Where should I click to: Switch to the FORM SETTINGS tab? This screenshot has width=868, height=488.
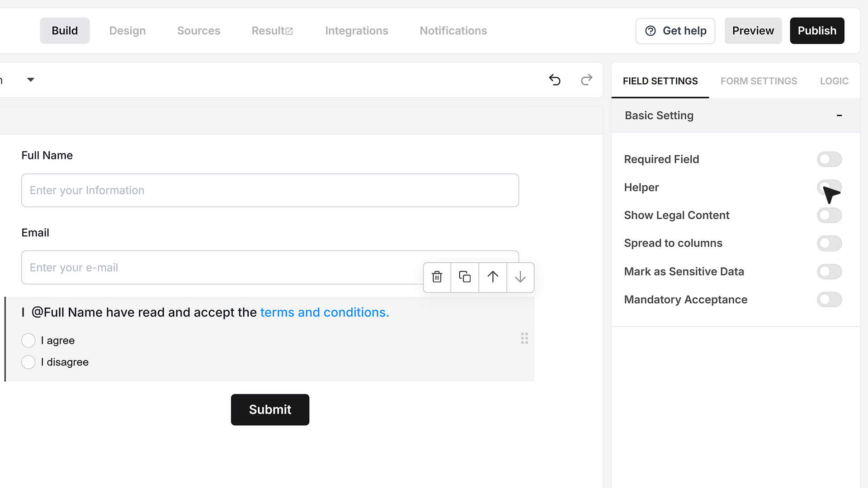pyautogui.click(x=759, y=81)
